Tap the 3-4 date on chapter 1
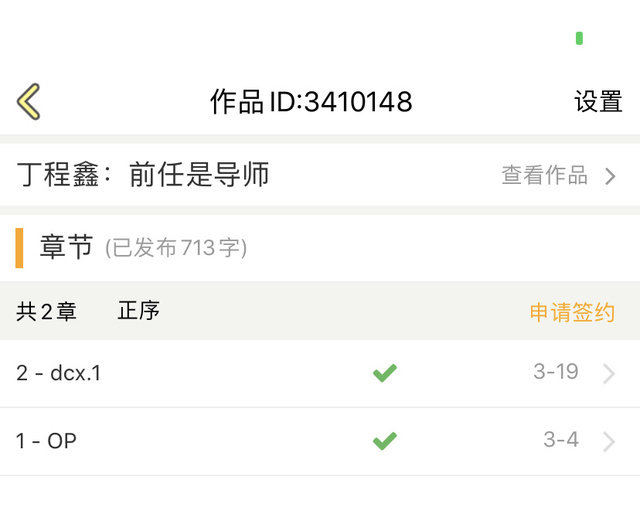The height and width of the screenshot is (514, 640). [561, 439]
